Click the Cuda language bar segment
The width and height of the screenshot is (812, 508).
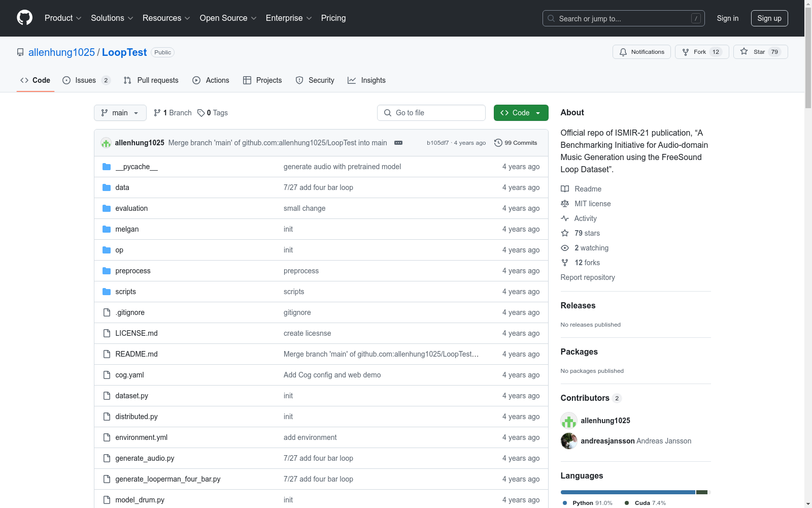(702, 492)
